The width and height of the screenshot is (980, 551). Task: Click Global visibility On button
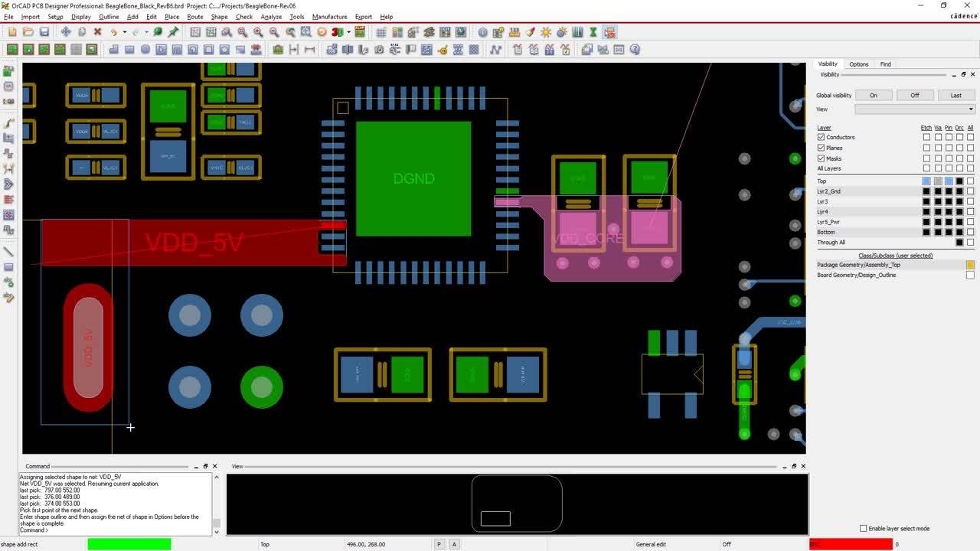873,95
